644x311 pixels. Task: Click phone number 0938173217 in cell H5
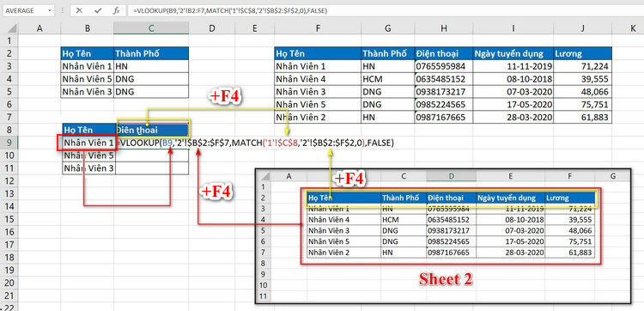[x=443, y=92]
